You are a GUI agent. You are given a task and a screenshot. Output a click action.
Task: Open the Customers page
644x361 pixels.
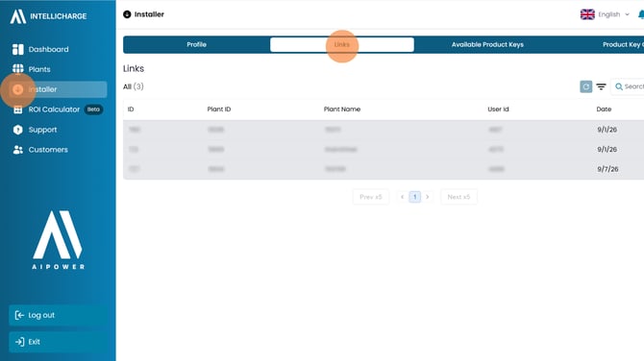58,150
